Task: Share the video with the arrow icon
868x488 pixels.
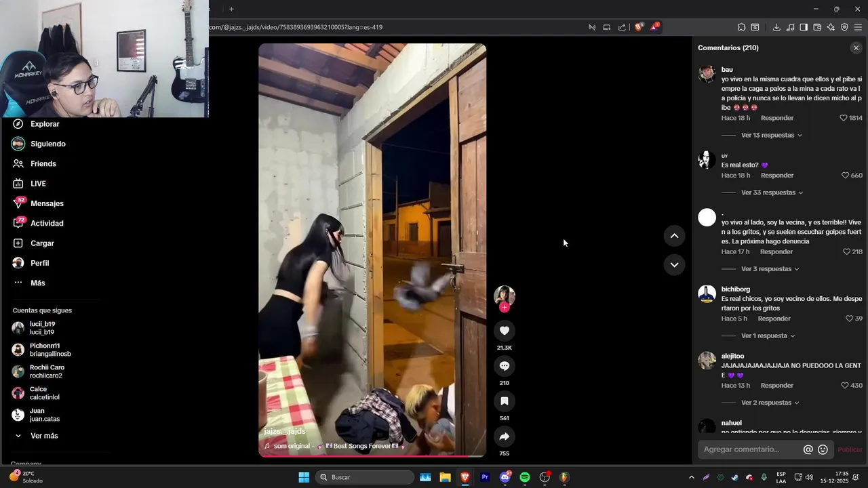Action: tap(505, 436)
